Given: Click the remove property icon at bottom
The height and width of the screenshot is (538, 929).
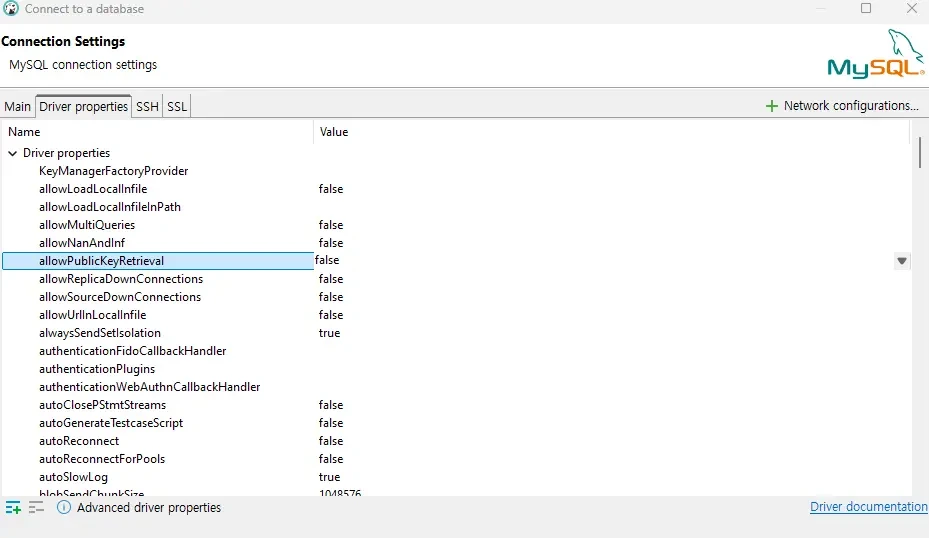Looking at the screenshot, I should 36,508.
